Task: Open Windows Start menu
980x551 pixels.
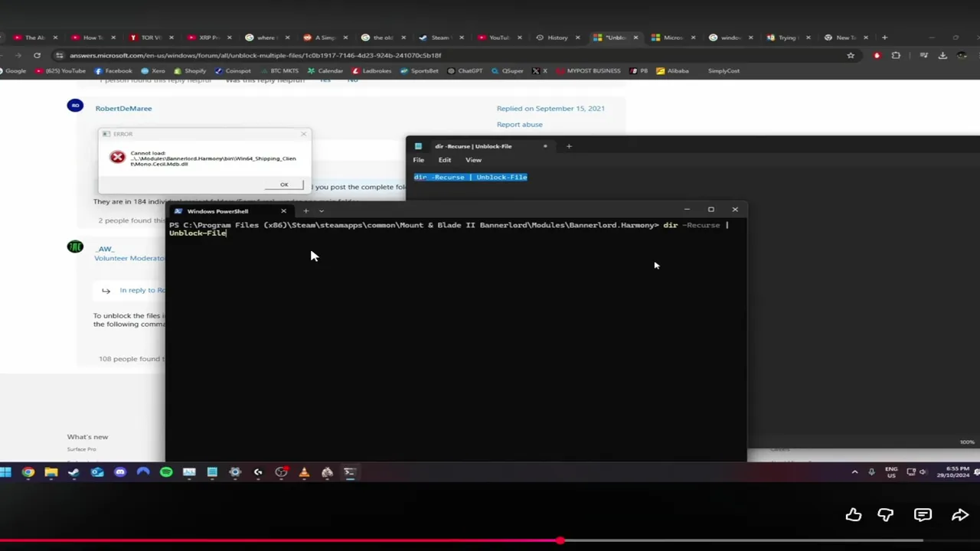Action: 5,472
